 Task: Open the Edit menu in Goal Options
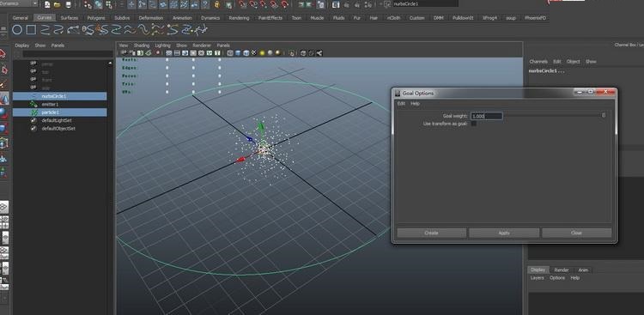[401, 104]
